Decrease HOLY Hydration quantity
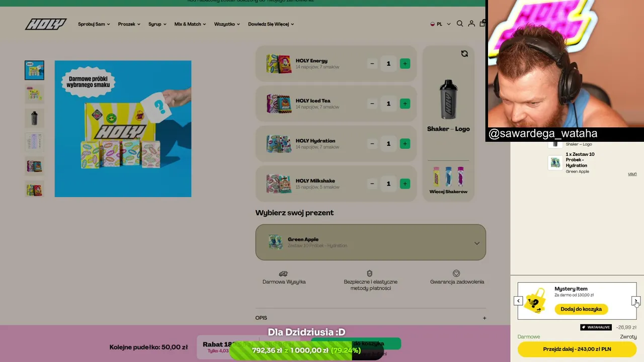Viewport: 644px width, 362px height. point(372,144)
